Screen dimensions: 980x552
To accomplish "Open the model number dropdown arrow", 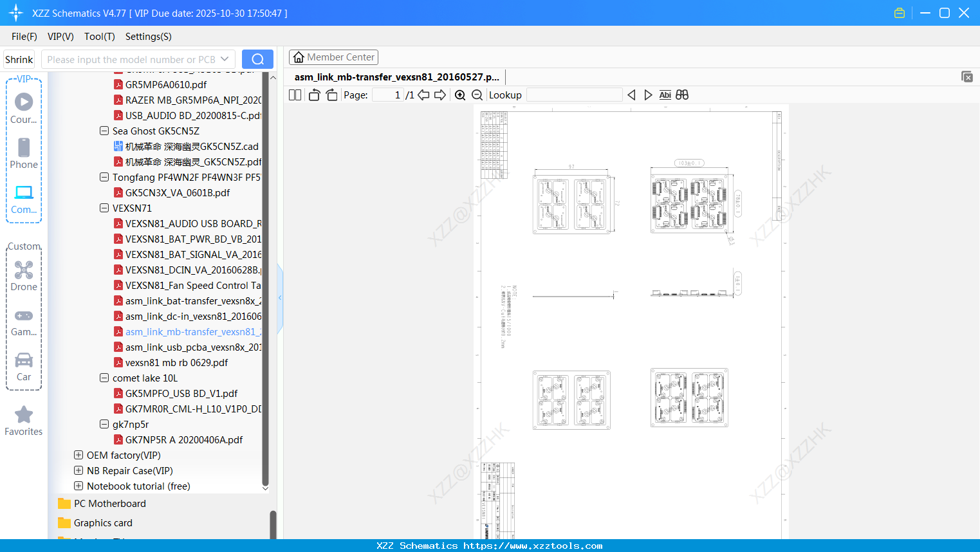I will point(225,59).
